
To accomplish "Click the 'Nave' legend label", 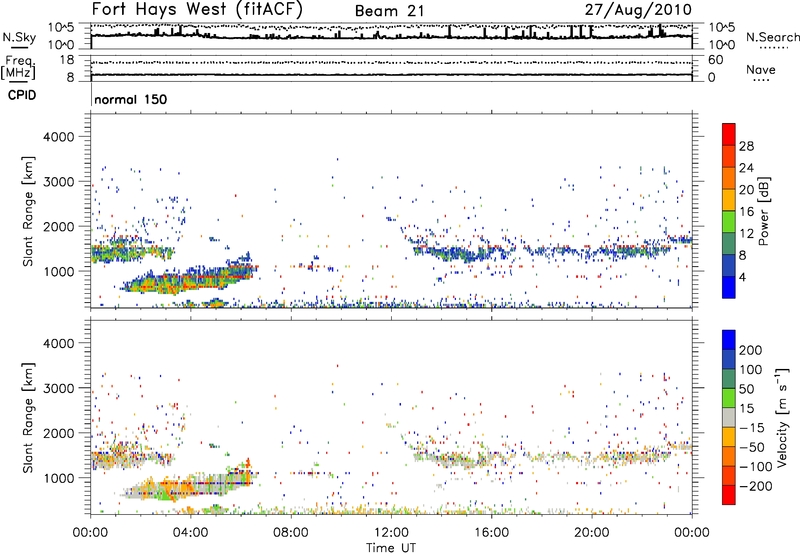I will pos(761,69).
